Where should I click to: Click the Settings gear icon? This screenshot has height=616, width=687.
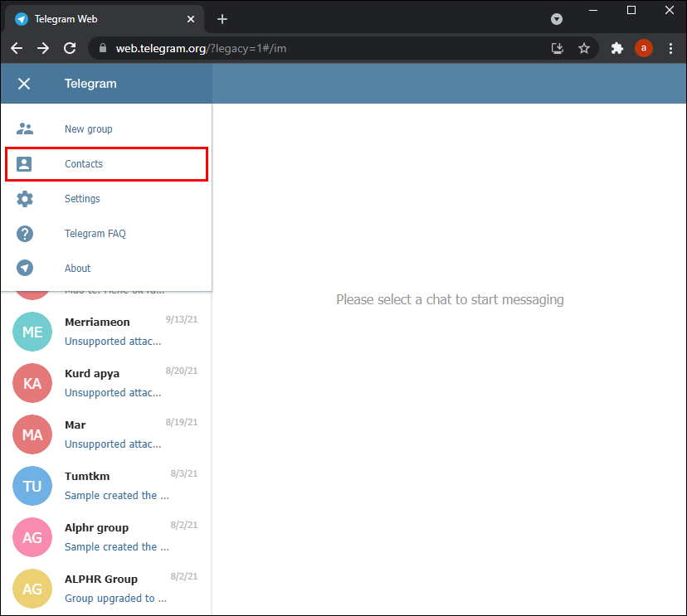point(24,198)
